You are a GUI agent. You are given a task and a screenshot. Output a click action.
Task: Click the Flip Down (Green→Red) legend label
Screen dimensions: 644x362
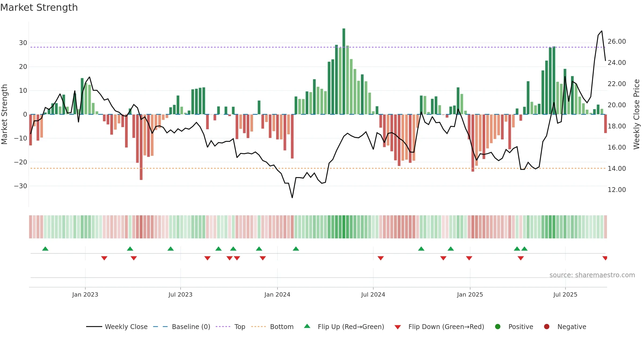coord(446,327)
